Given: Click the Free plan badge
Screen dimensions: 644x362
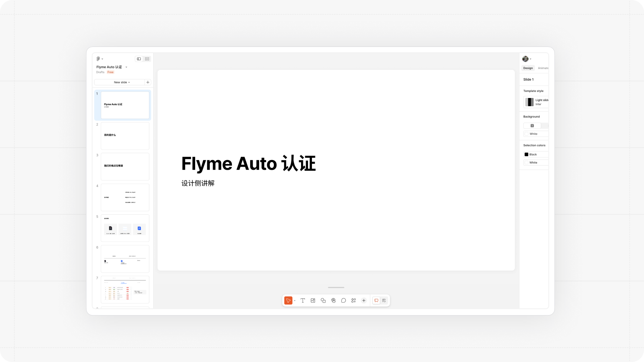Looking at the screenshot, I should pos(111,72).
